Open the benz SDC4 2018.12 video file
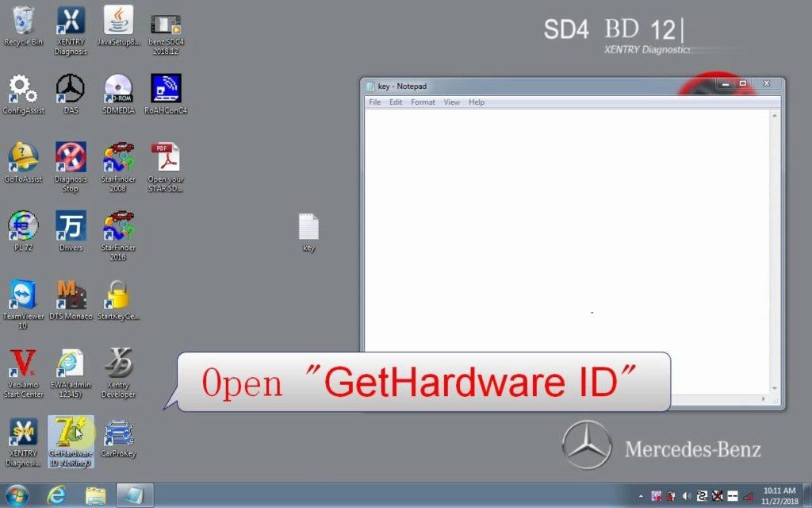The height and width of the screenshot is (508, 812). 166,35
